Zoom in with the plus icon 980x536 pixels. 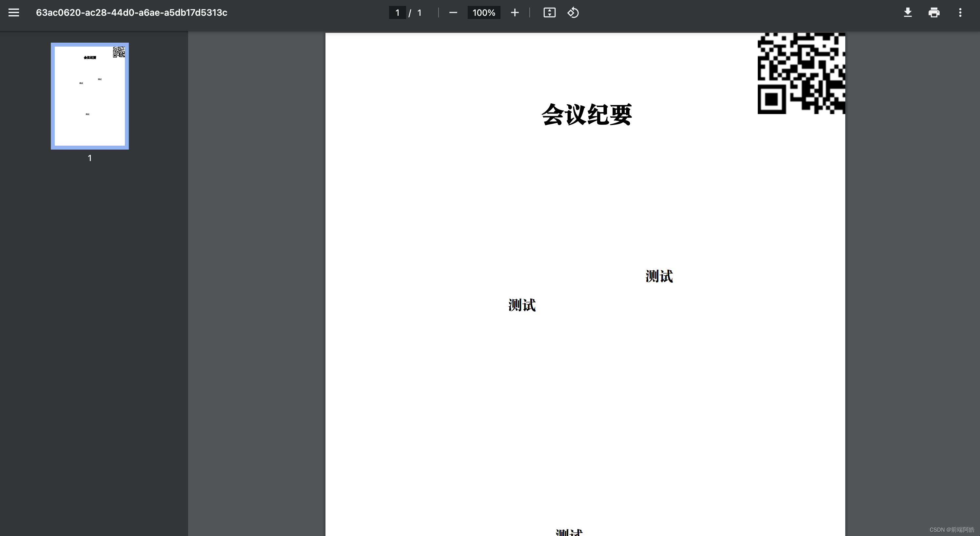[x=514, y=12]
